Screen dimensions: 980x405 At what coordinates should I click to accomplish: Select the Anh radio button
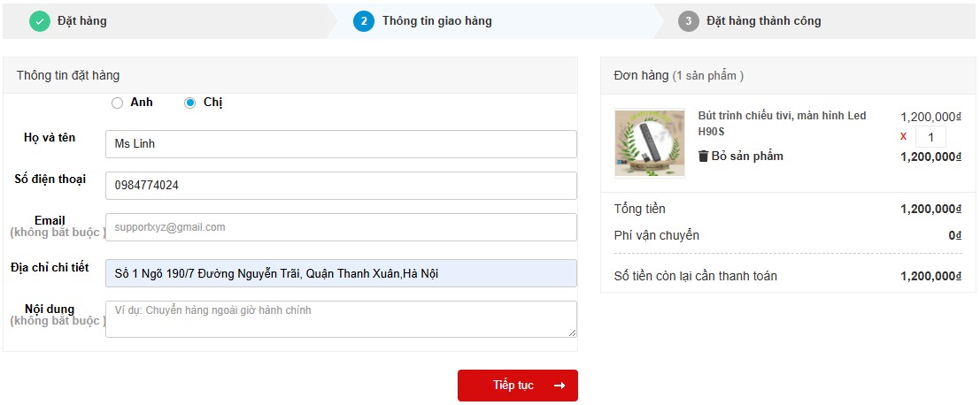point(117,103)
